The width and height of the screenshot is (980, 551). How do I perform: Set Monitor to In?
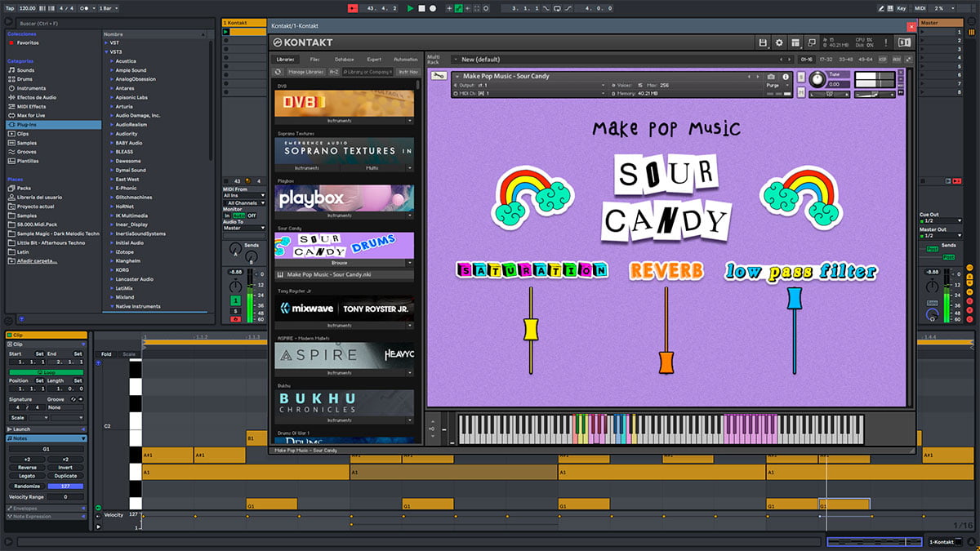(x=227, y=216)
